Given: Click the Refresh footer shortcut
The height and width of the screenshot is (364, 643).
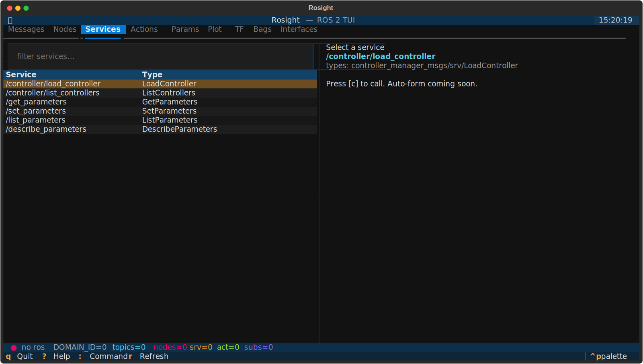Looking at the screenshot, I should point(149,357).
